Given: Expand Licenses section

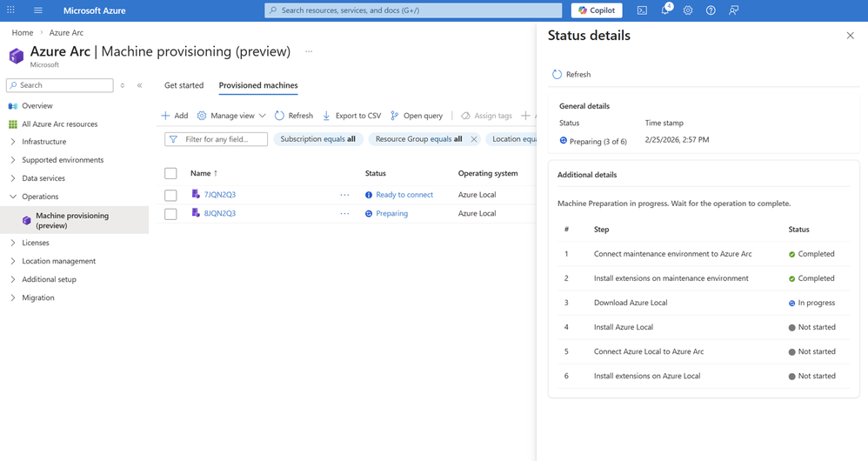Looking at the screenshot, I should 36,243.
